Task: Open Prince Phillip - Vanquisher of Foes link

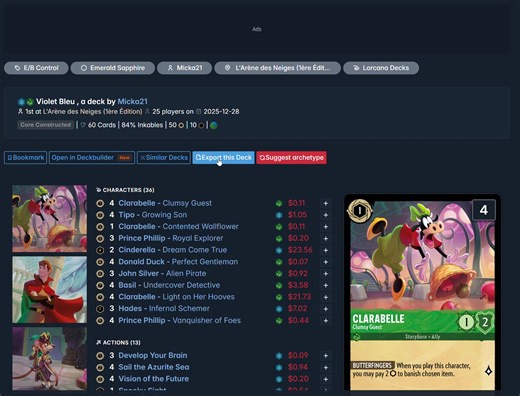Action: tap(180, 320)
